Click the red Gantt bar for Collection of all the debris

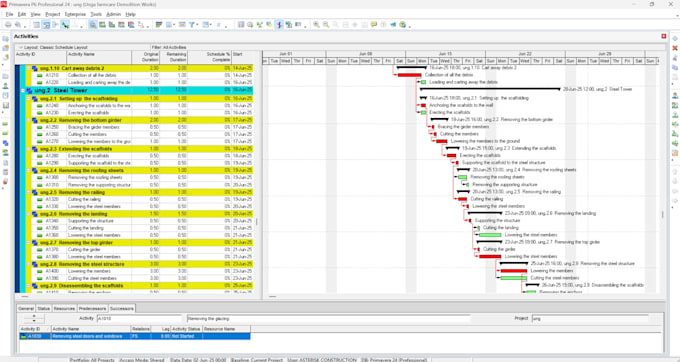(409, 75)
